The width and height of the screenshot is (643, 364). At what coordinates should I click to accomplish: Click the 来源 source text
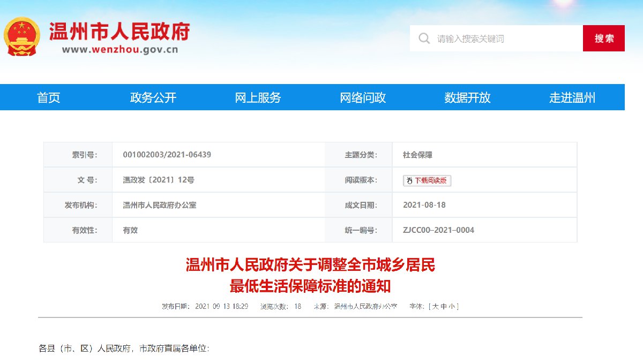click(355, 307)
